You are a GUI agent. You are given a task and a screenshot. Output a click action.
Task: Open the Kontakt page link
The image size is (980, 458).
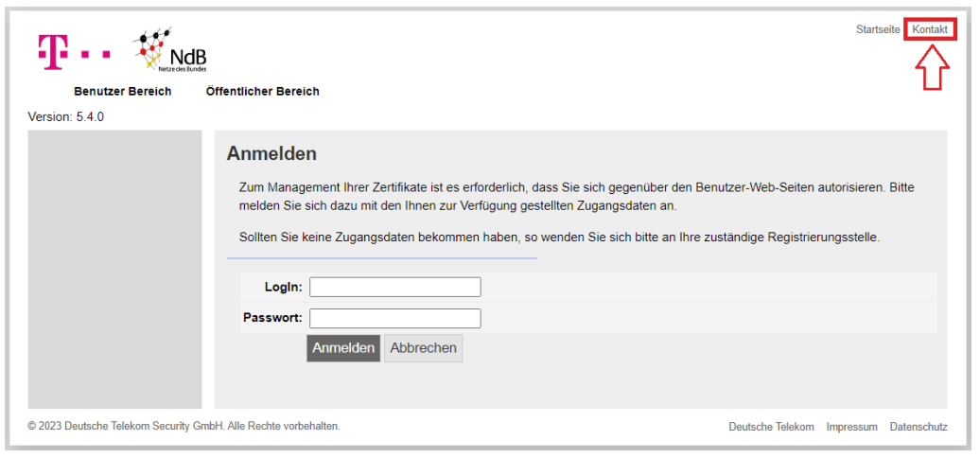tap(930, 30)
